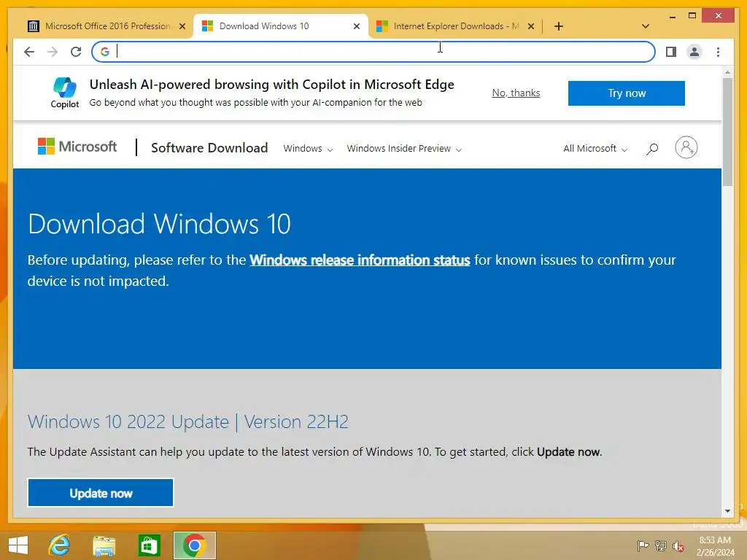
Task: Open Action Center flag tray icon
Action: pyautogui.click(x=643, y=545)
